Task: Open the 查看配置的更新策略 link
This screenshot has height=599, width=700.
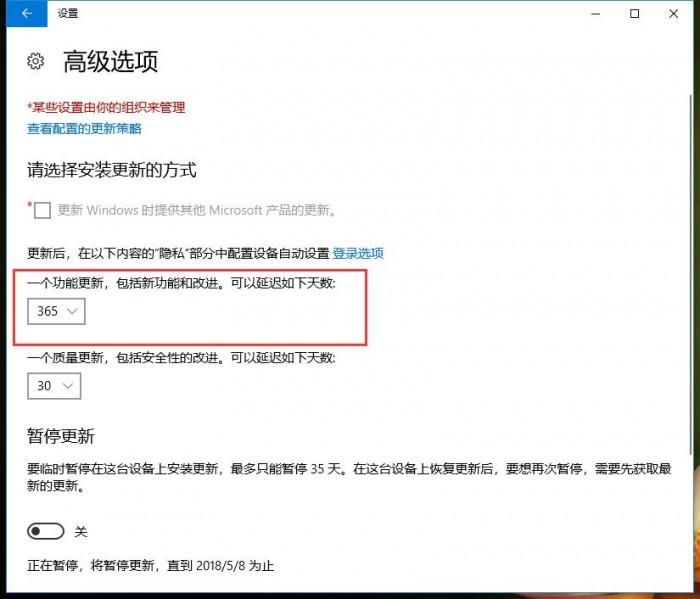Action: [x=84, y=129]
